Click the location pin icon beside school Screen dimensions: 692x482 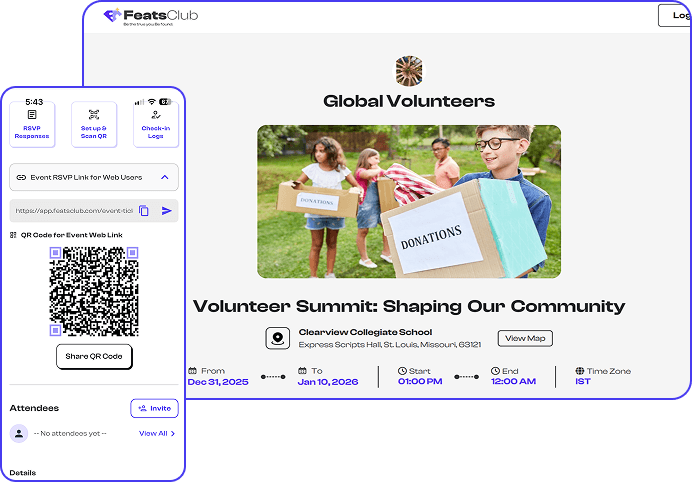[x=277, y=338]
